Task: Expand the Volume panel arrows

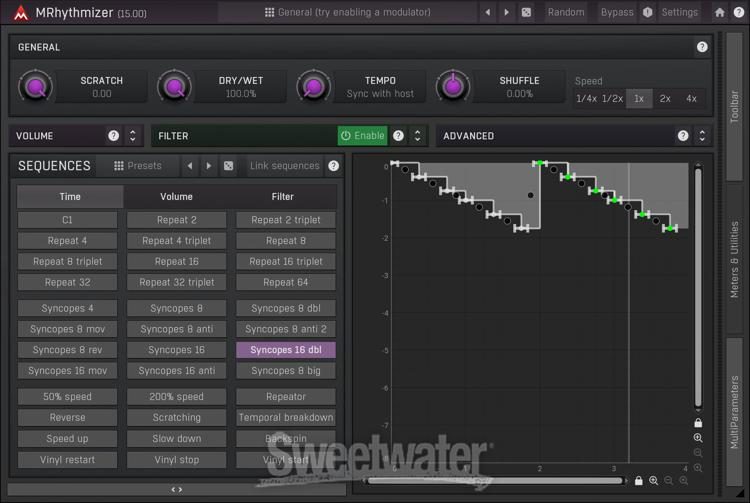Action: (132, 136)
